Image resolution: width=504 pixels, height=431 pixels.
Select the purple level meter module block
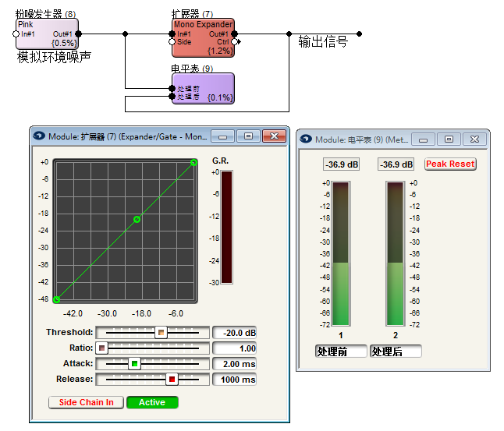tap(203, 88)
